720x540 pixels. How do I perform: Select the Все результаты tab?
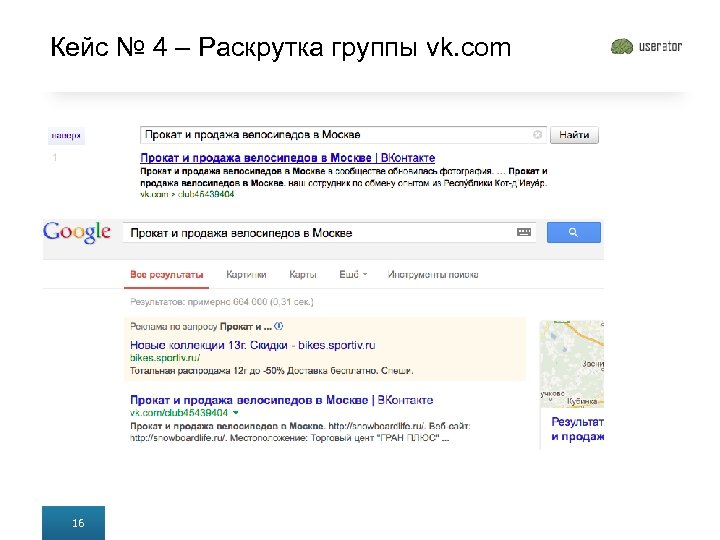tap(167, 275)
